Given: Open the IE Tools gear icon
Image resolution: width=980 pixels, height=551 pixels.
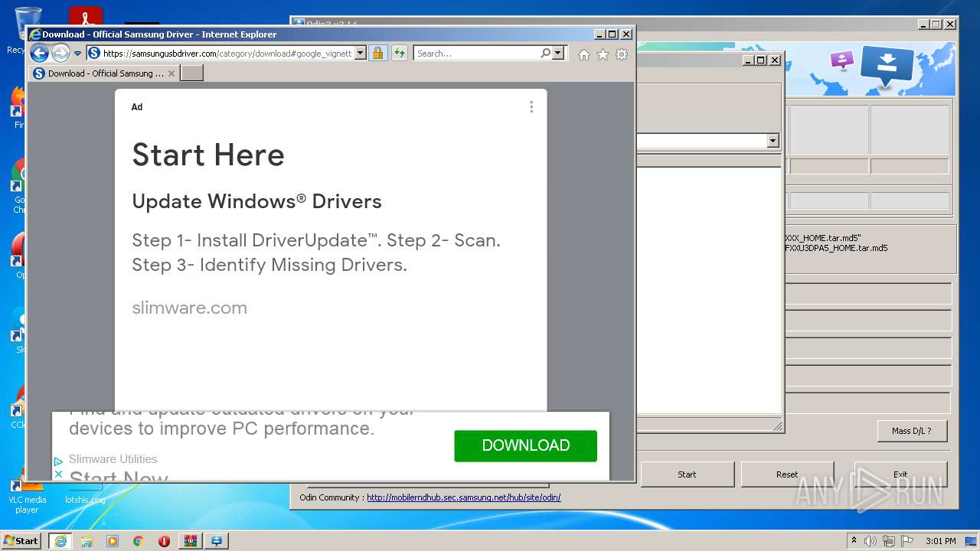Looking at the screenshot, I should [622, 54].
